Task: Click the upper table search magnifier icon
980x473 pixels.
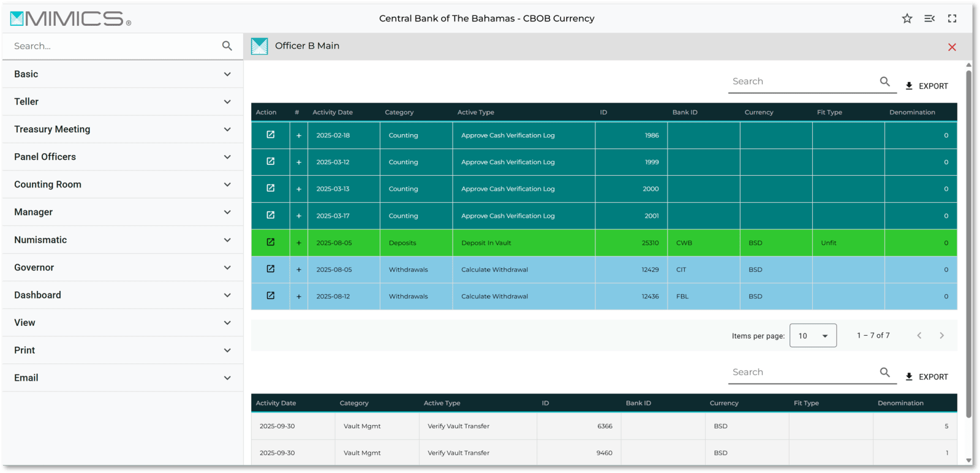Action: pyautogui.click(x=885, y=81)
